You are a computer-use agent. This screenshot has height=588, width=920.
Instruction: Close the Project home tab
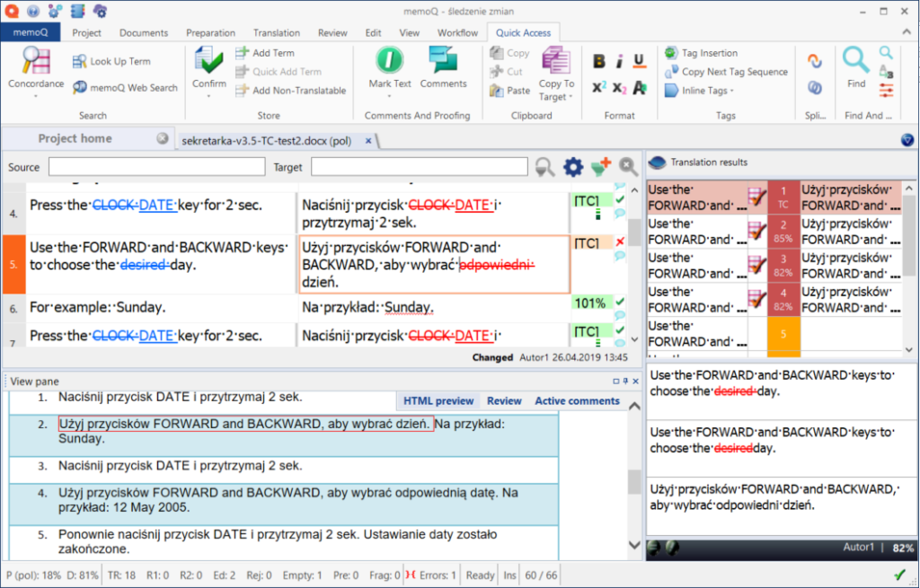[x=163, y=138]
